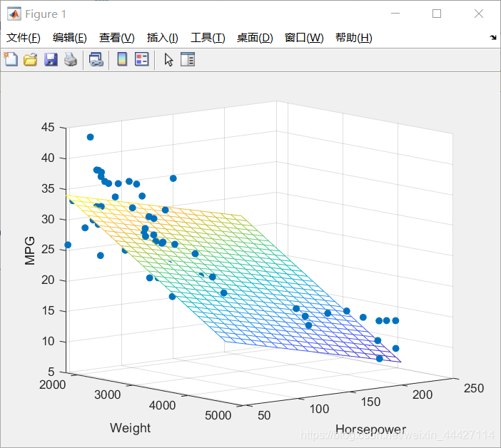Image resolution: width=501 pixels, height=448 pixels.
Task: Open the 插入(I) menu
Action: click(x=162, y=38)
